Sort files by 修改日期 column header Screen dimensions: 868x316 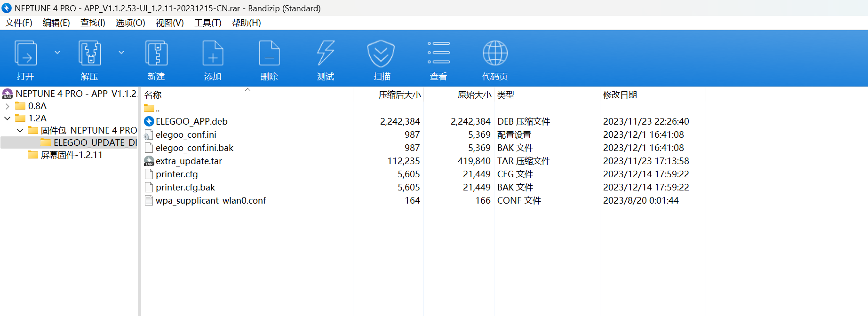(x=620, y=95)
